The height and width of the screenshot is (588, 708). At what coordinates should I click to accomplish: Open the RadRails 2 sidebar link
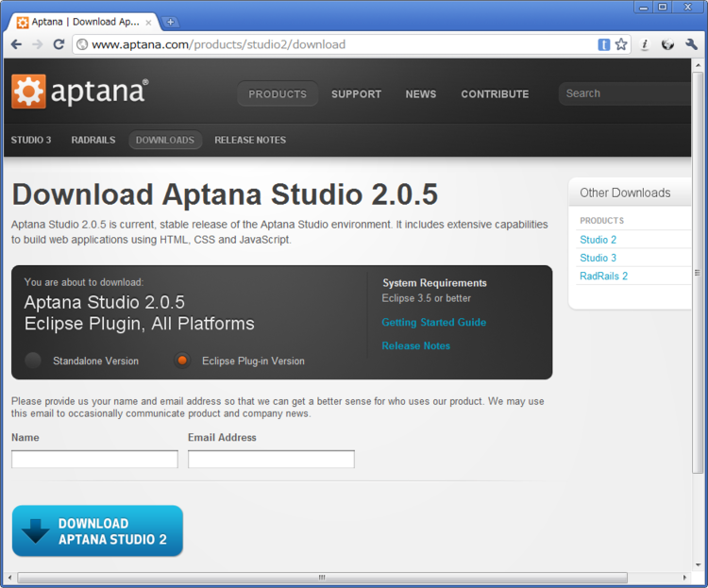(x=604, y=276)
